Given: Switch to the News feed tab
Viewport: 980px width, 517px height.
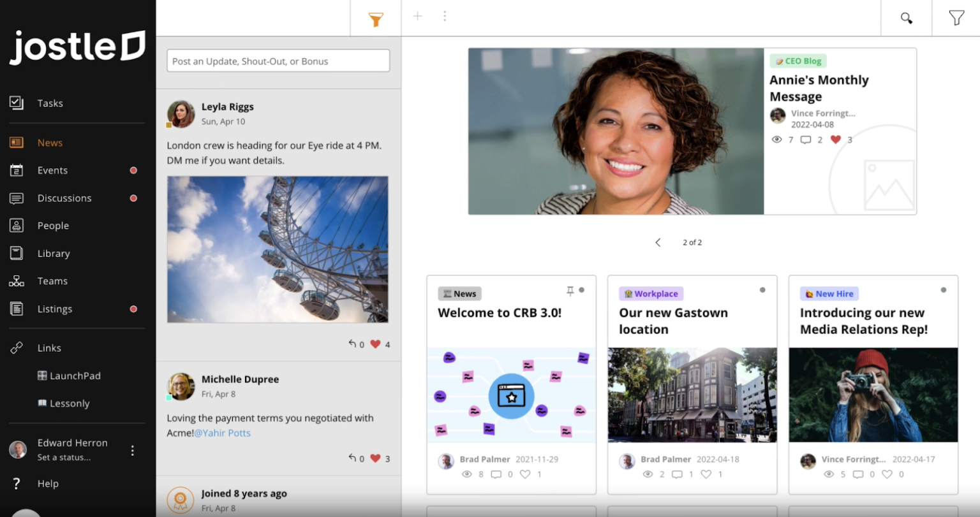Looking at the screenshot, I should point(50,142).
